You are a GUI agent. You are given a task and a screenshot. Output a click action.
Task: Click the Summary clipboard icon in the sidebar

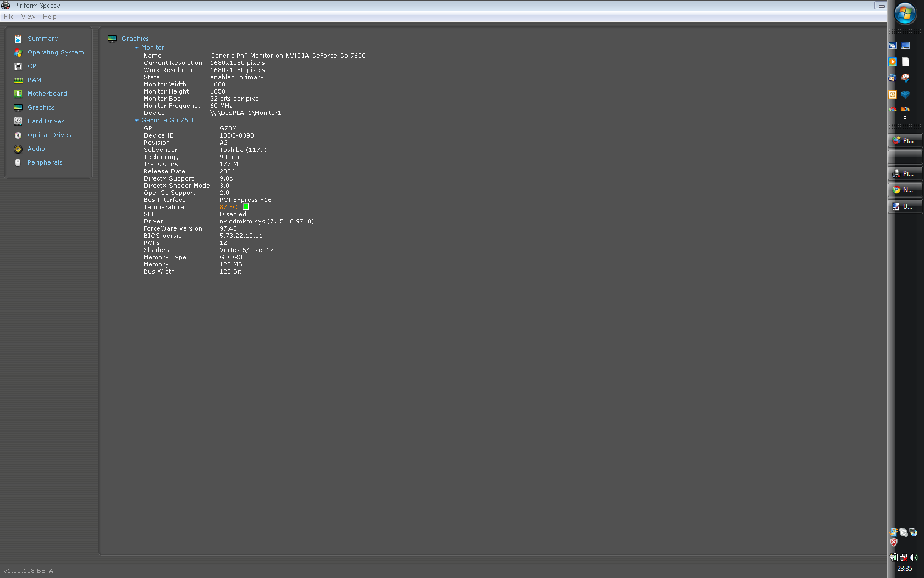click(x=18, y=39)
